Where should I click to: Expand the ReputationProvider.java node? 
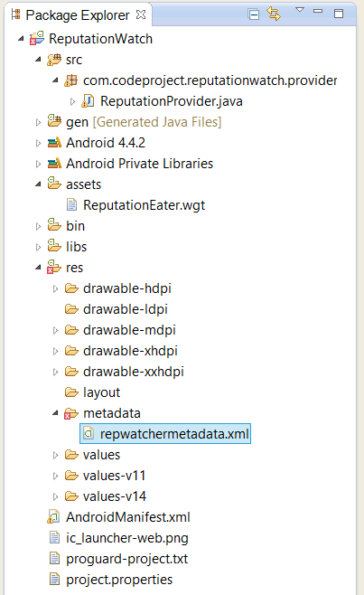pyautogui.click(x=73, y=101)
